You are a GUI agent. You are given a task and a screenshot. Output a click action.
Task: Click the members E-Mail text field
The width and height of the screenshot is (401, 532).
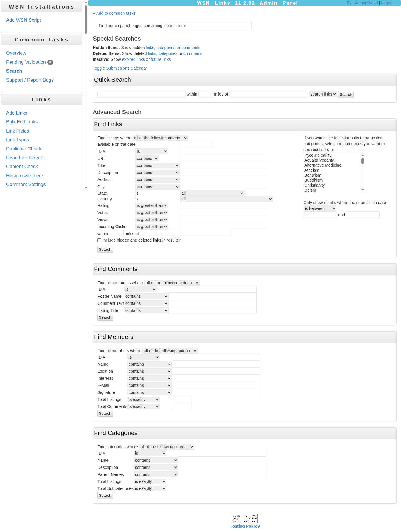point(216,385)
